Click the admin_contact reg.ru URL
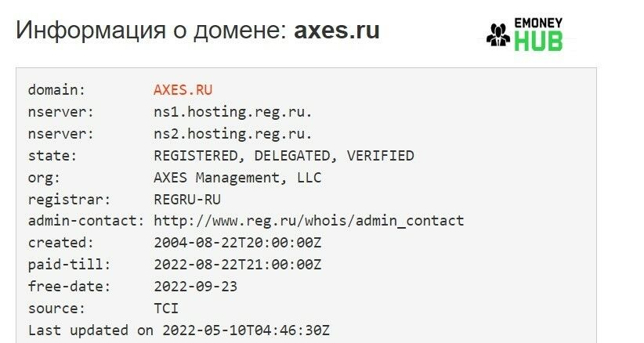This screenshot has width=644, height=343. point(309,221)
